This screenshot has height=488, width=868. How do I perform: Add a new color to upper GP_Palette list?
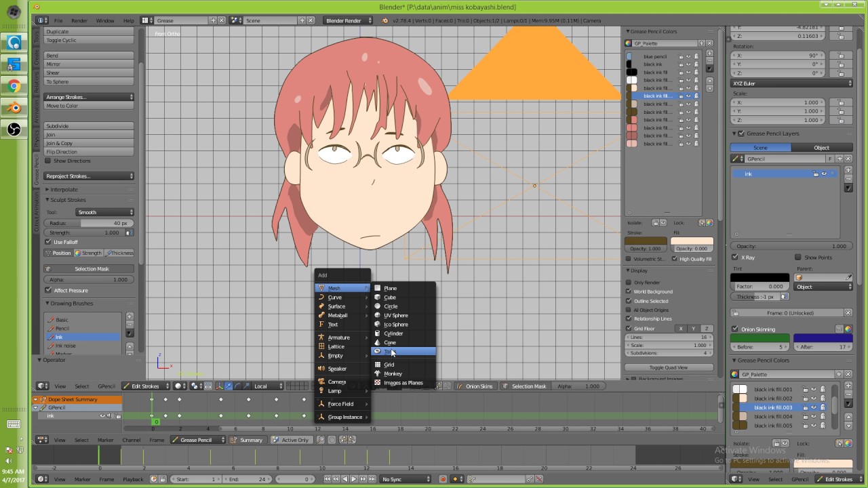coord(710,52)
